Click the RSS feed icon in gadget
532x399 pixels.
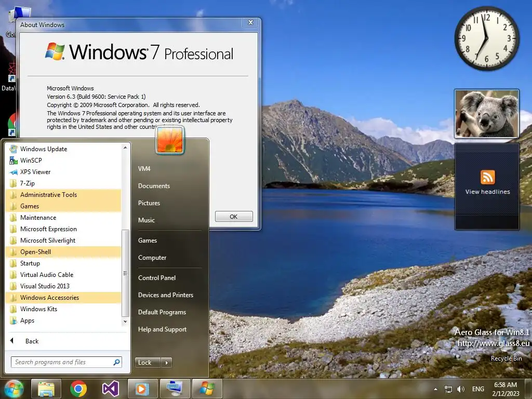487,177
